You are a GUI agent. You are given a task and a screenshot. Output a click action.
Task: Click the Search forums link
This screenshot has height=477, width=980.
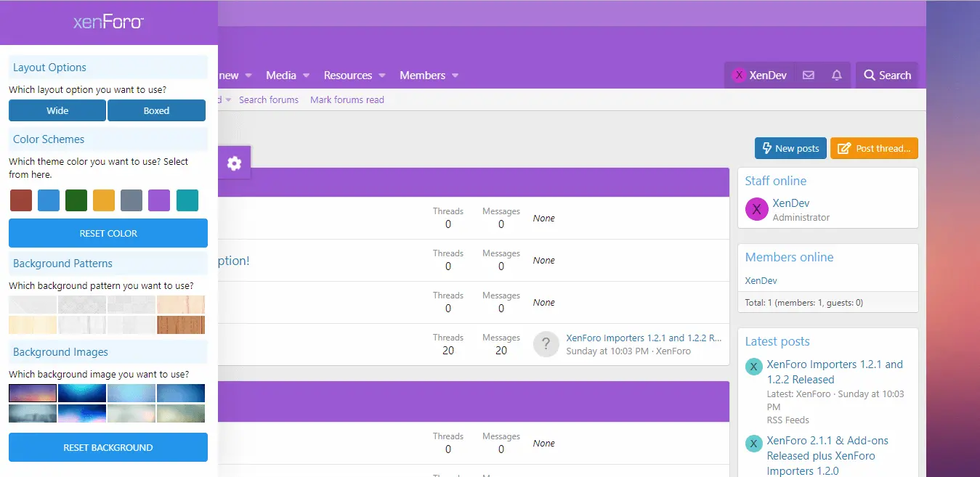point(269,99)
